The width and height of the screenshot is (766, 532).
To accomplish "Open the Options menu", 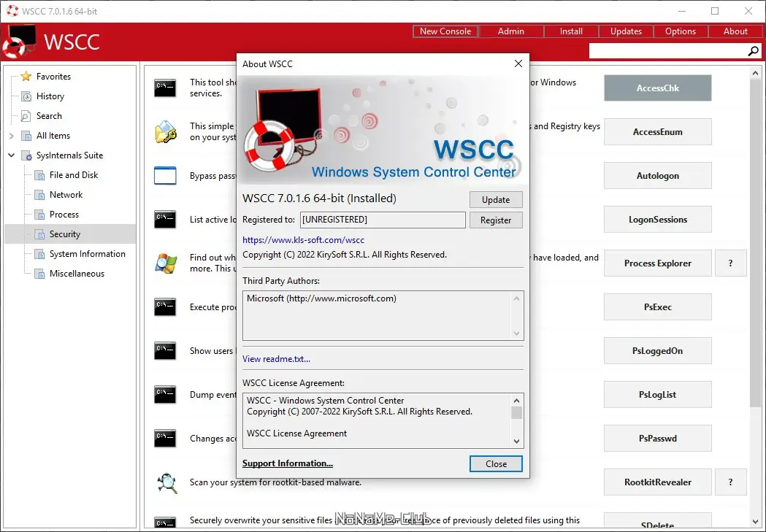I will click(x=681, y=31).
